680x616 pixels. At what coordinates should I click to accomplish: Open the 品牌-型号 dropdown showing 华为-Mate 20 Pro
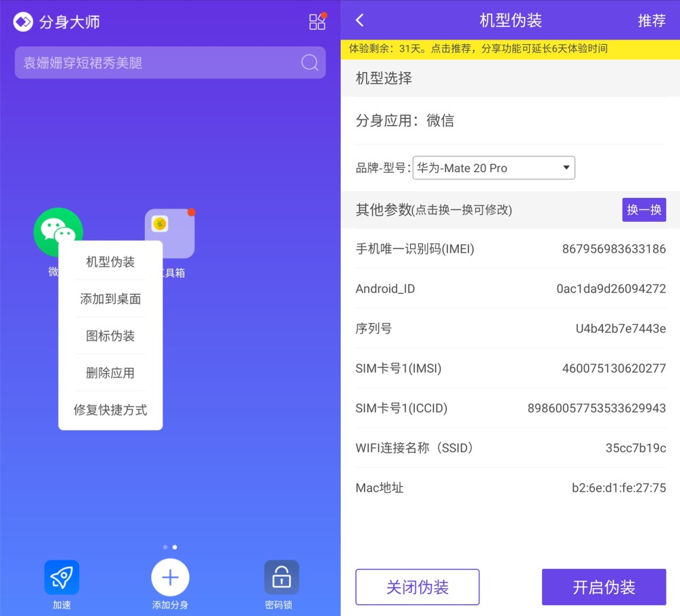[x=494, y=168]
